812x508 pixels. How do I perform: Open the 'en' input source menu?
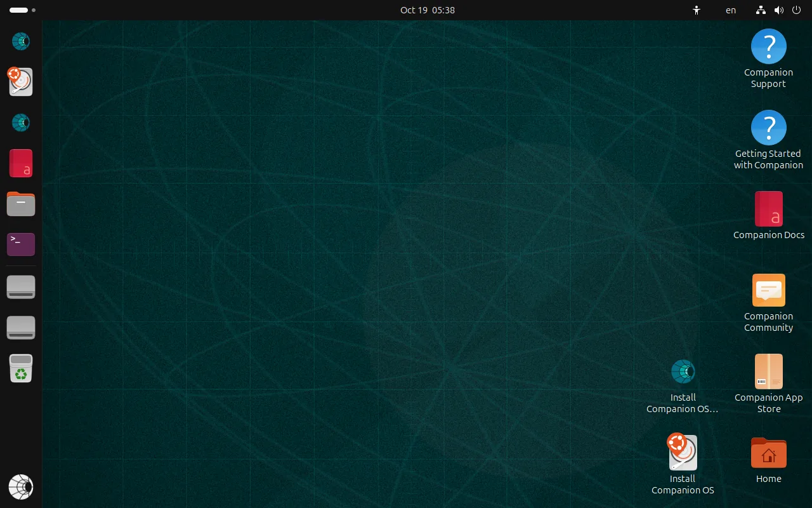(731, 10)
